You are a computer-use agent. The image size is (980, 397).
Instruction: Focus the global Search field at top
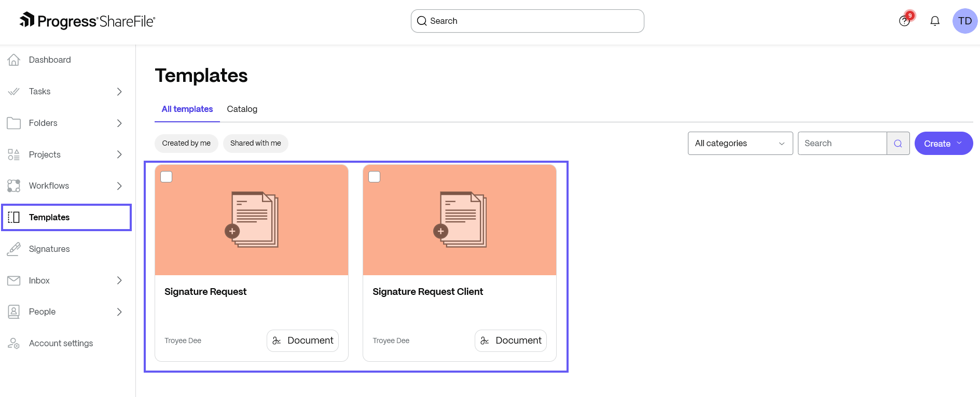coord(528,21)
